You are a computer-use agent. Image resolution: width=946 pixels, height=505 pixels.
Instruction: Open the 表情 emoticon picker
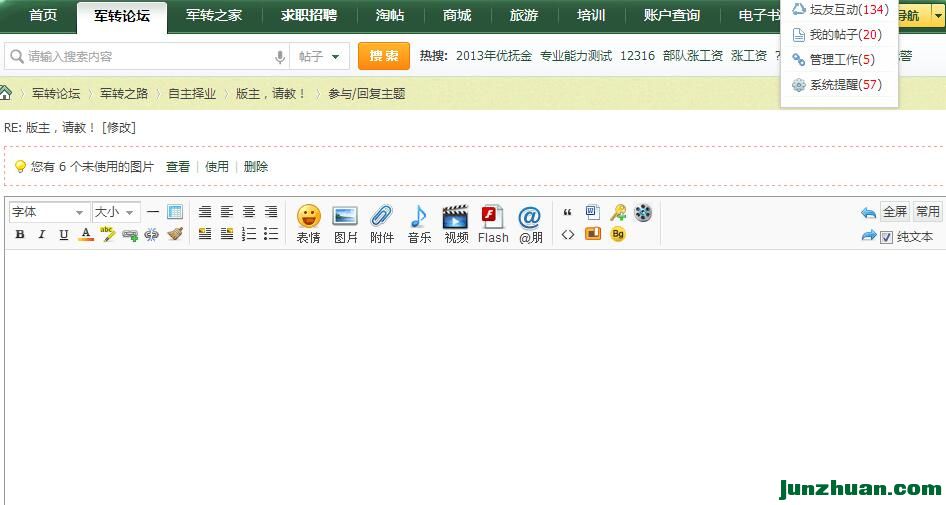[x=308, y=223]
